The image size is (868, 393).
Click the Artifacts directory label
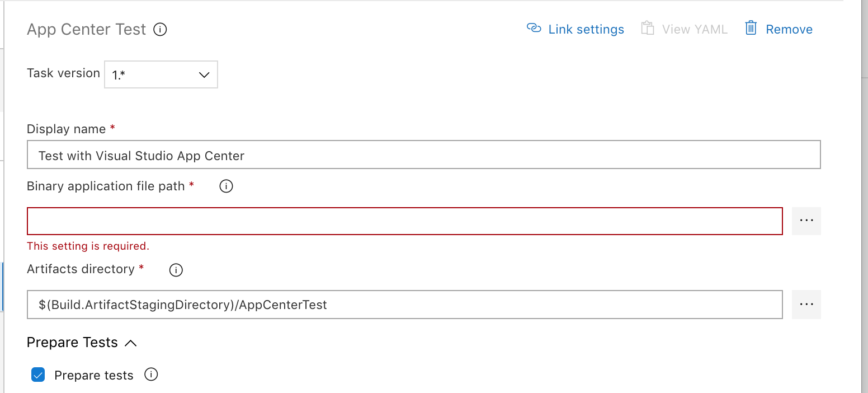pos(81,269)
